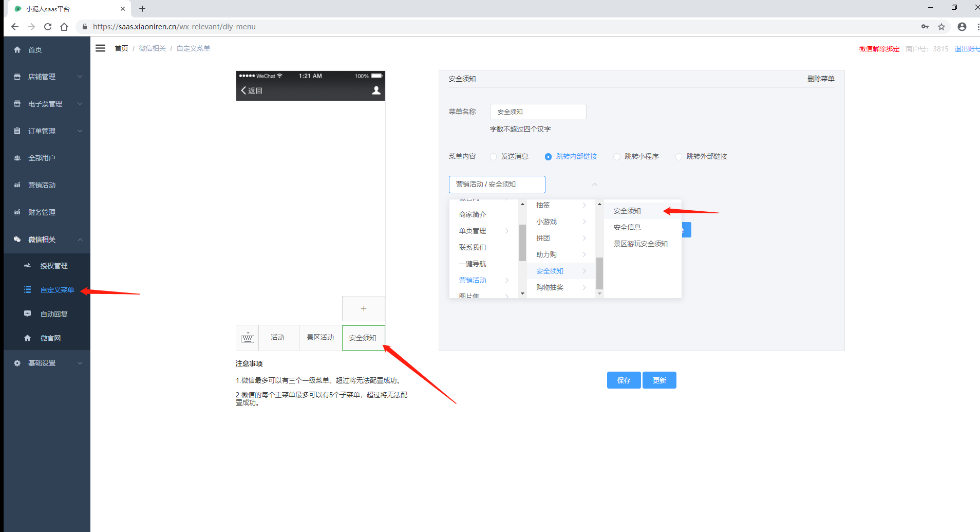
Task: Choose the 跳转外部链接 radio button
Action: [x=679, y=157]
